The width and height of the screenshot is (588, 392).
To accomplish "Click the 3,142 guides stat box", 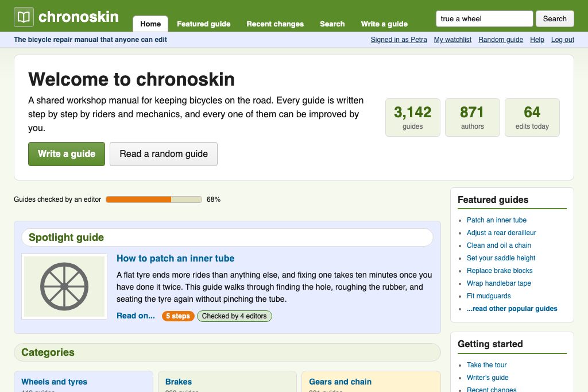I will pyautogui.click(x=412, y=117).
